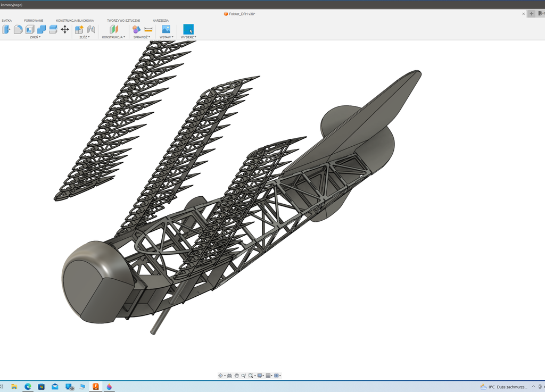Click the WYBIERZ select button

[188, 30]
